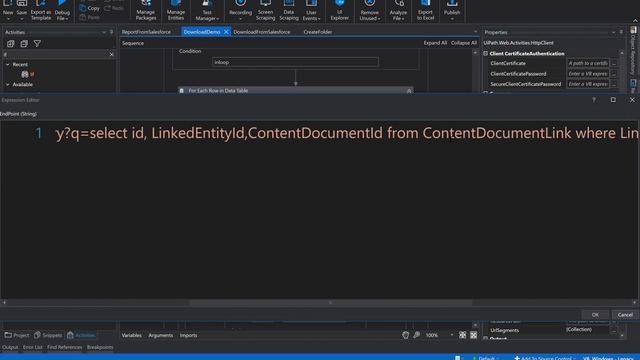Open the Recording dropdown
640x360 pixels.
[x=240, y=11]
